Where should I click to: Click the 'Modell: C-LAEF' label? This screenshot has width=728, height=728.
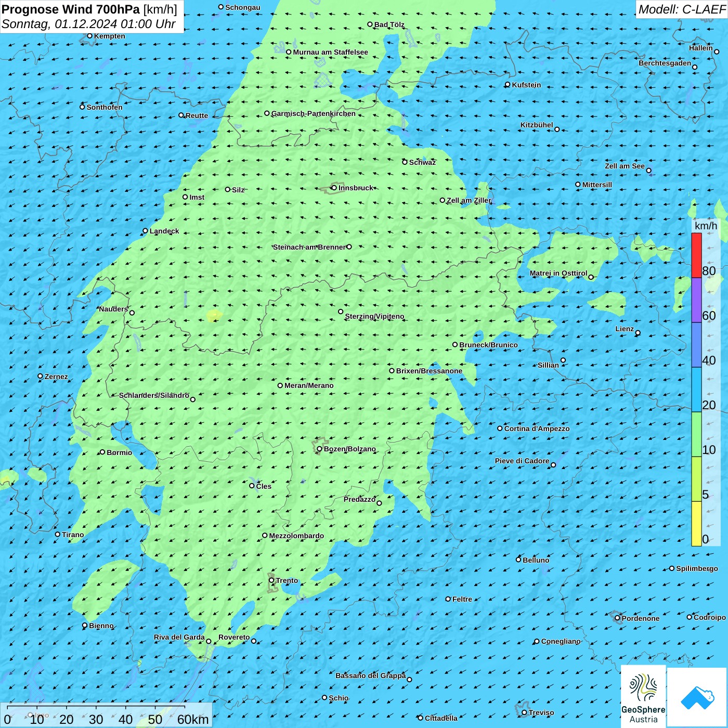pyautogui.click(x=682, y=9)
